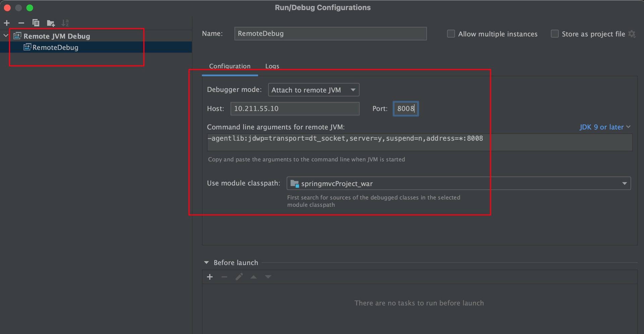
Task: Create a new configuration folder
Action: point(51,23)
